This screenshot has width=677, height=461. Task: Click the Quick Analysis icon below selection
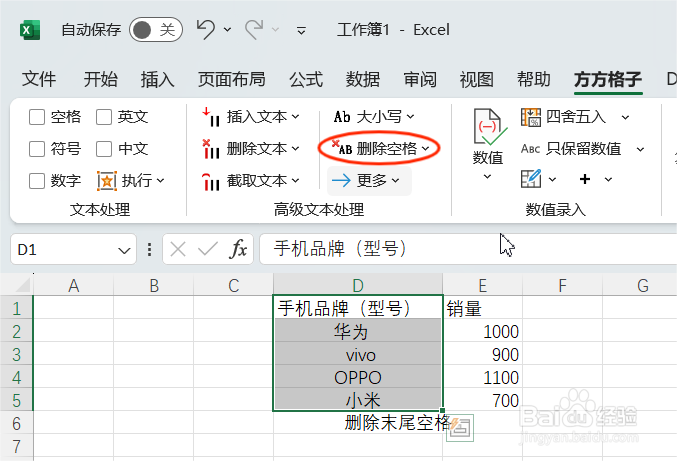(x=460, y=428)
